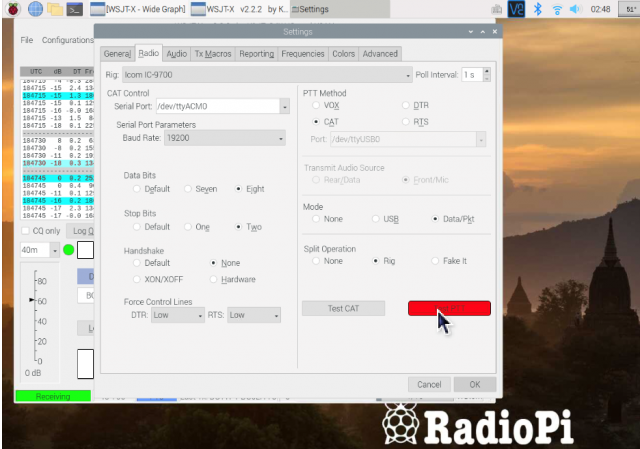Click the Poll Interval value field
The width and height of the screenshot is (640, 449).
point(472,75)
